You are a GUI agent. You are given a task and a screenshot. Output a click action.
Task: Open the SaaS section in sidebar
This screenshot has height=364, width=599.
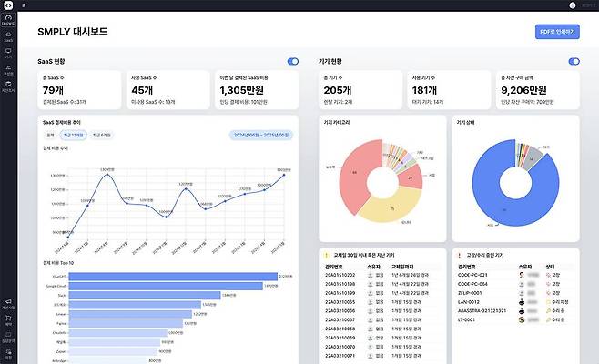8,36
